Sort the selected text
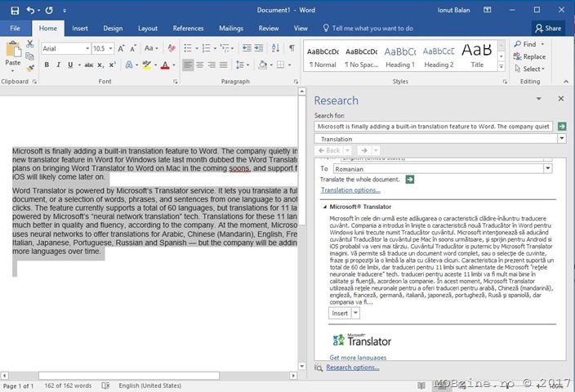Screen dimensions: 575x392 click(276, 48)
